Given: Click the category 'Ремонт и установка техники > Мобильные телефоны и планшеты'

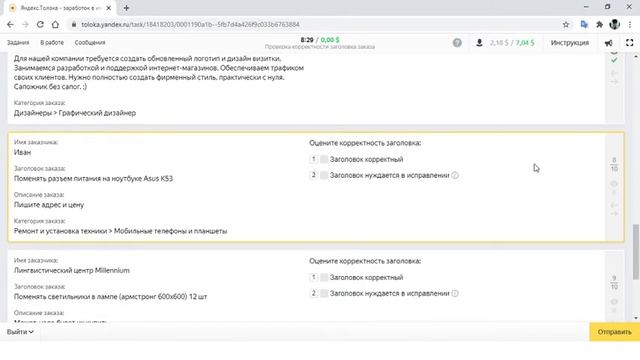Looking at the screenshot, I should 120,231.
